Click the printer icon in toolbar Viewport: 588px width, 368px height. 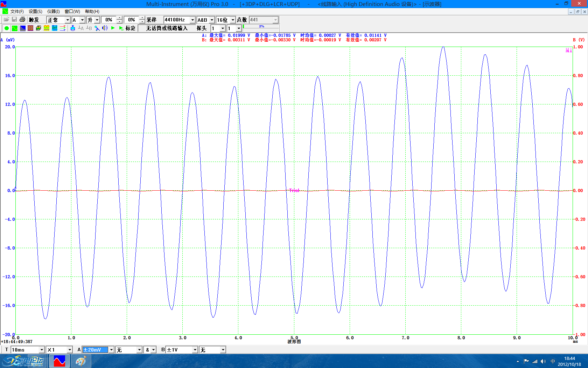(22, 20)
